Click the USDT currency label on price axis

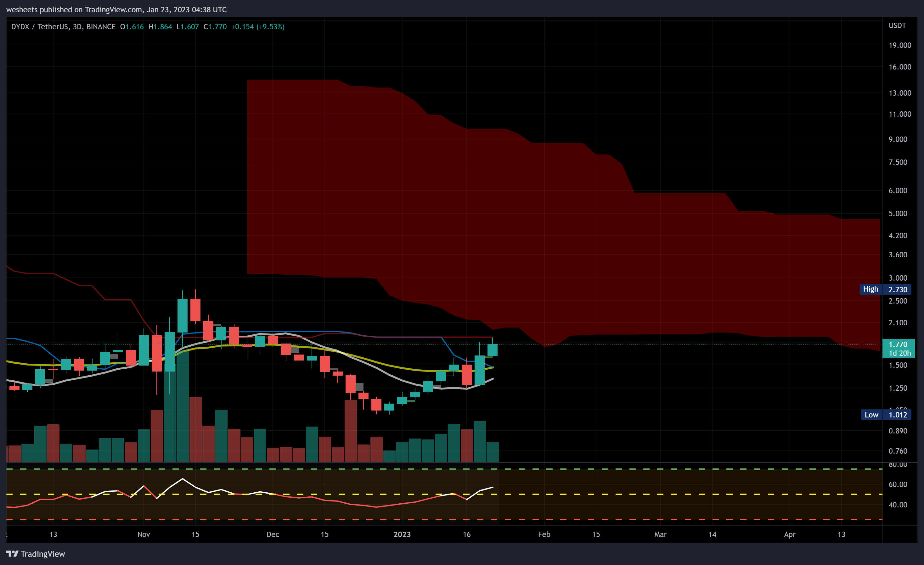coord(897,25)
